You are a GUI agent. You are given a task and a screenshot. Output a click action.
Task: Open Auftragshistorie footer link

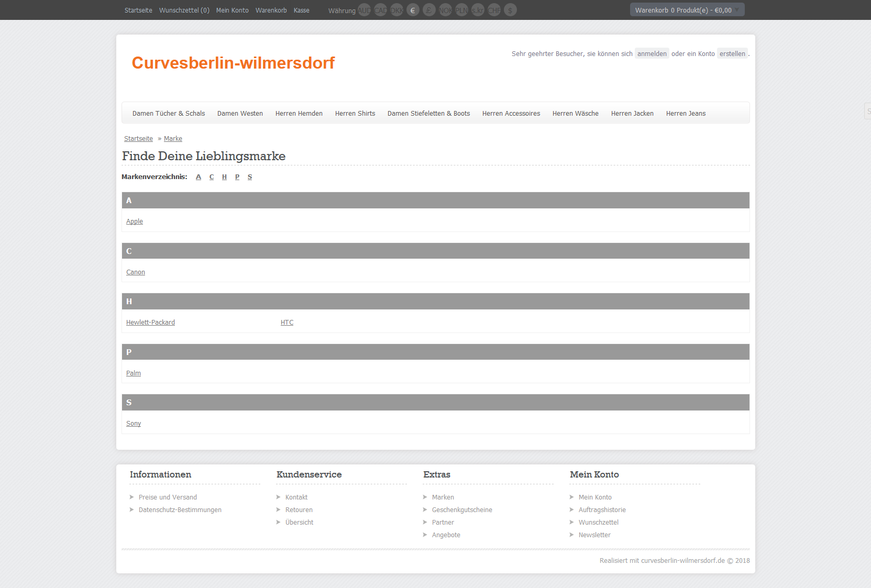click(x=602, y=509)
